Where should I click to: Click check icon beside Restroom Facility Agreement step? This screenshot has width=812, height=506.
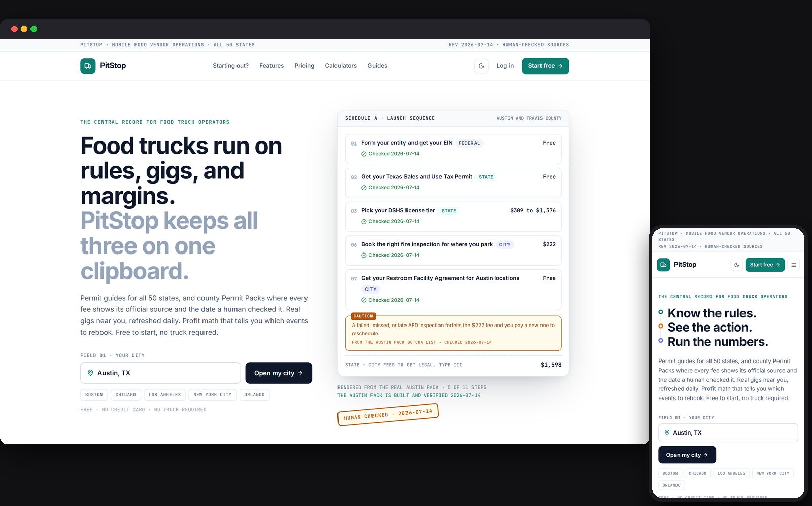364,300
